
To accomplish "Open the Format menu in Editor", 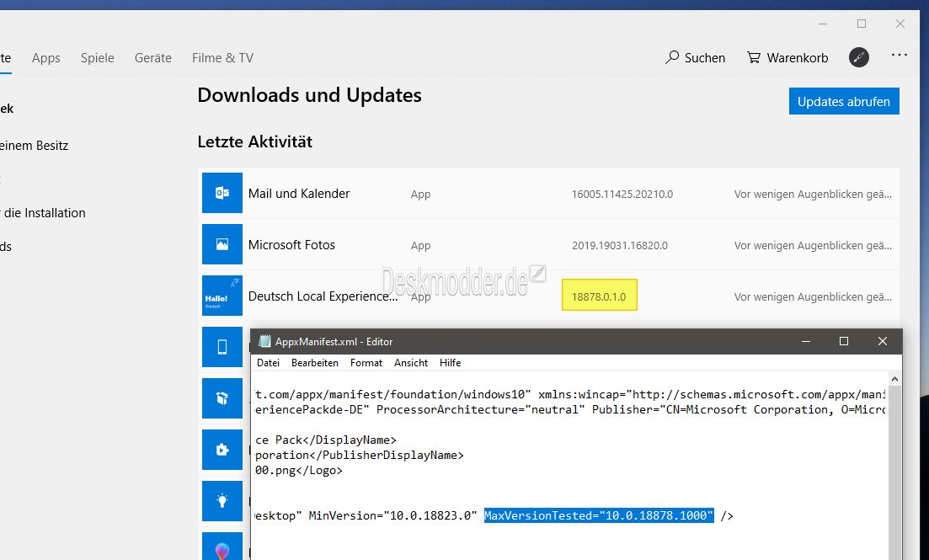I will click(366, 363).
